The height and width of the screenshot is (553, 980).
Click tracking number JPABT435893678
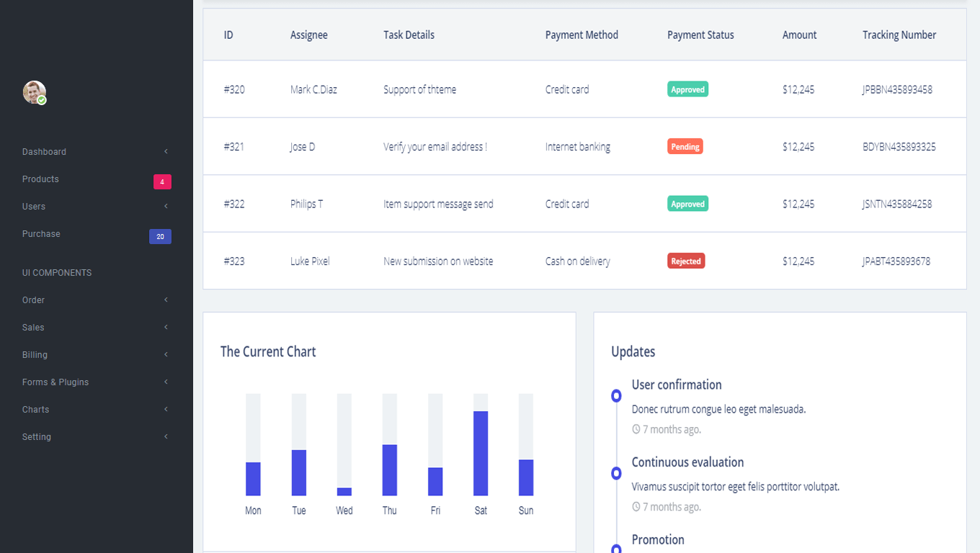(896, 261)
